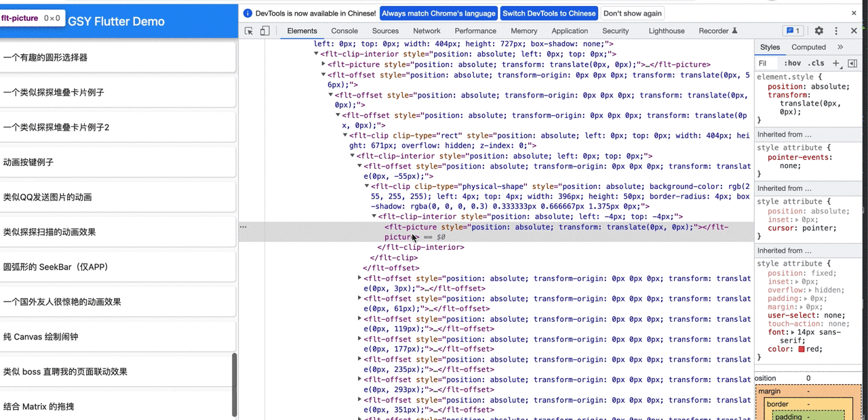Image resolution: width=868 pixels, height=420 pixels.
Task: Toggle the device toolbar icon
Action: pos(265,31)
